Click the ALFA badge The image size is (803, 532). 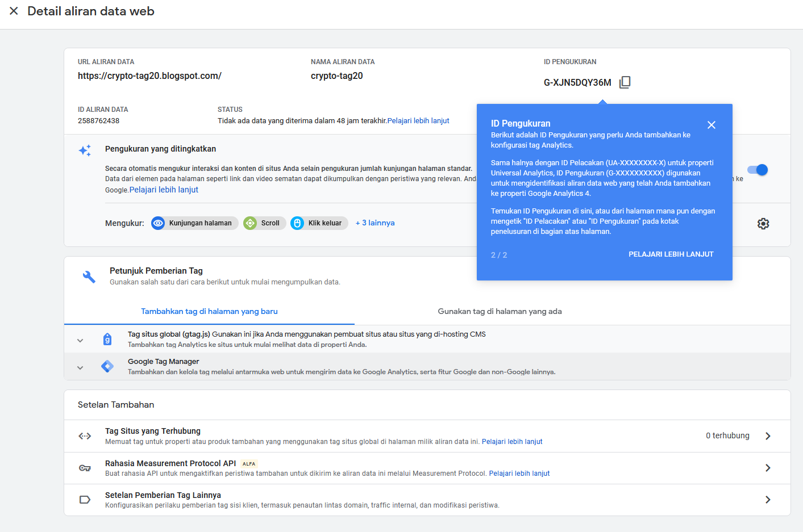coord(249,464)
